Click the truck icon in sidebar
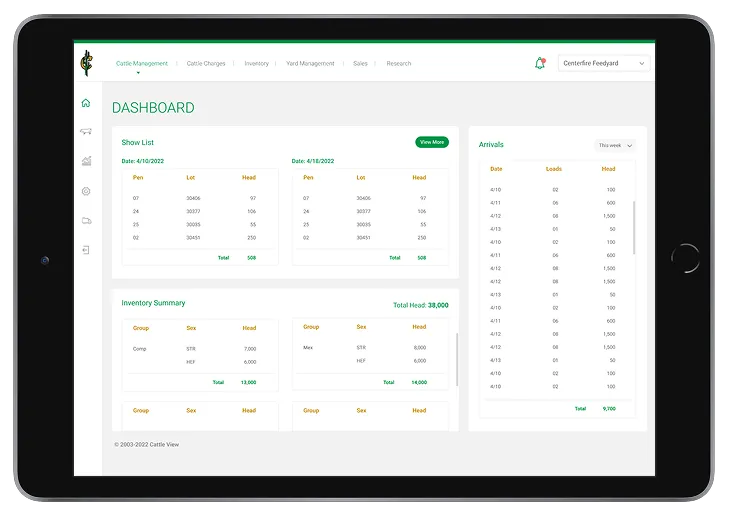The image size is (729, 516). coord(86,220)
